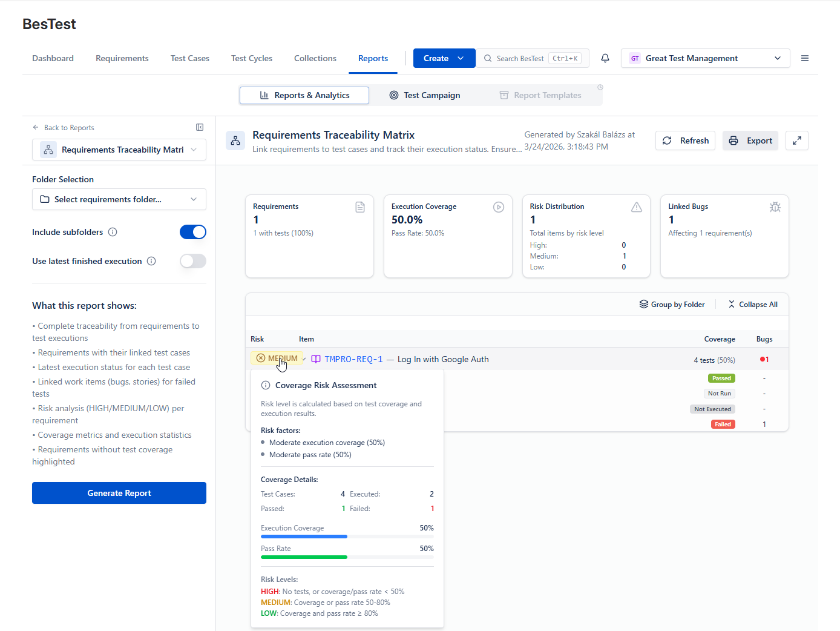Open the hamburger menu icon
840x631 pixels.
pos(805,58)
